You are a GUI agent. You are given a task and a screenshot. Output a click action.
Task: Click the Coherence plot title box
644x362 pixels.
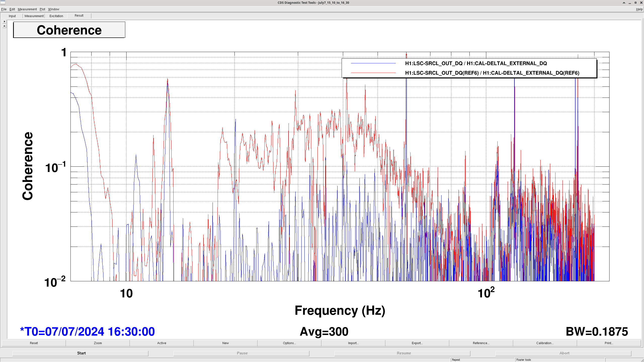69,30
